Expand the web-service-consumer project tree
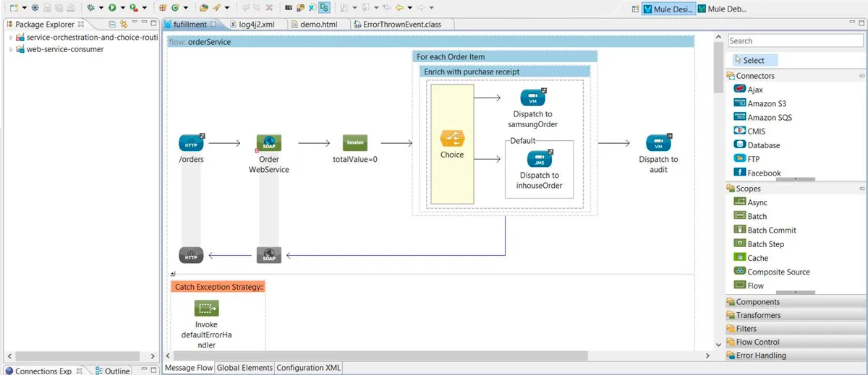Image resolution: width=868 pixels, height=375 pixels. (x=11, y=50)
